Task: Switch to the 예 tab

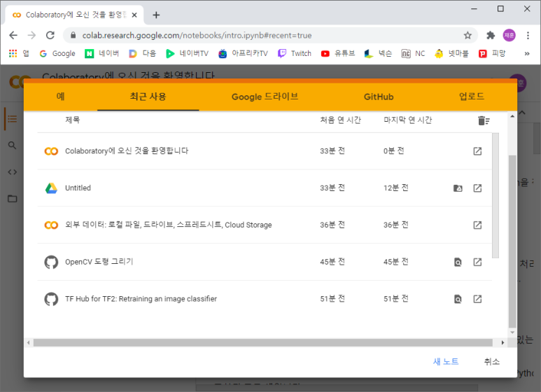Action: [x=61, y=97]
